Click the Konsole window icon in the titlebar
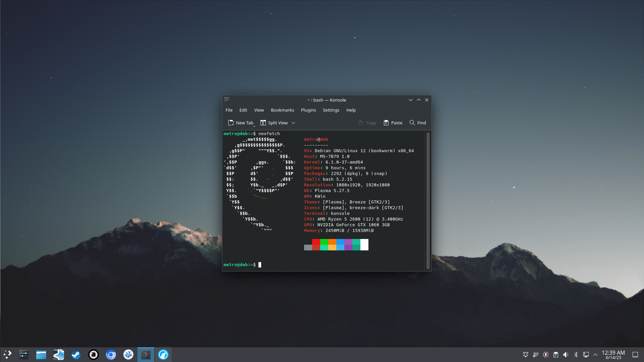The image size is (644, 362). point(227,100)
